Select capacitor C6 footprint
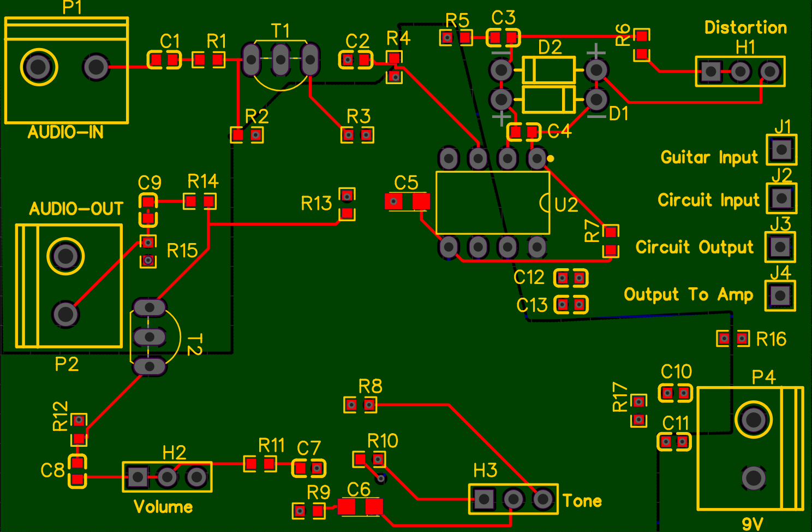Viewport: 812px width, 532px height. 360,507
